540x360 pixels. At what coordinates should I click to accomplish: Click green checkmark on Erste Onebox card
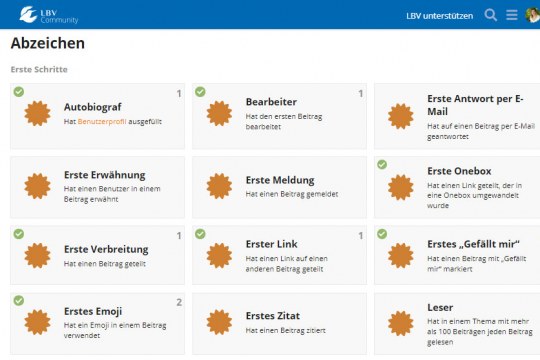pos(382,164)
